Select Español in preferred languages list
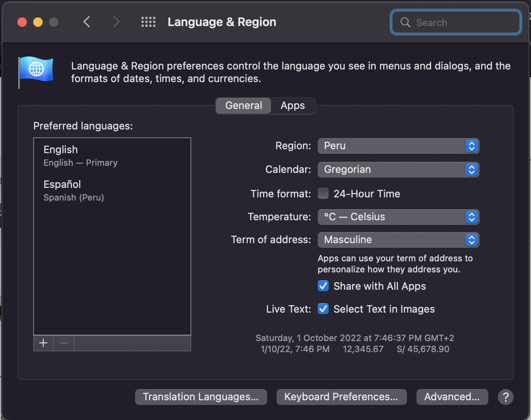The height and width of the screenshot is (420, 531). pos(74,190)
